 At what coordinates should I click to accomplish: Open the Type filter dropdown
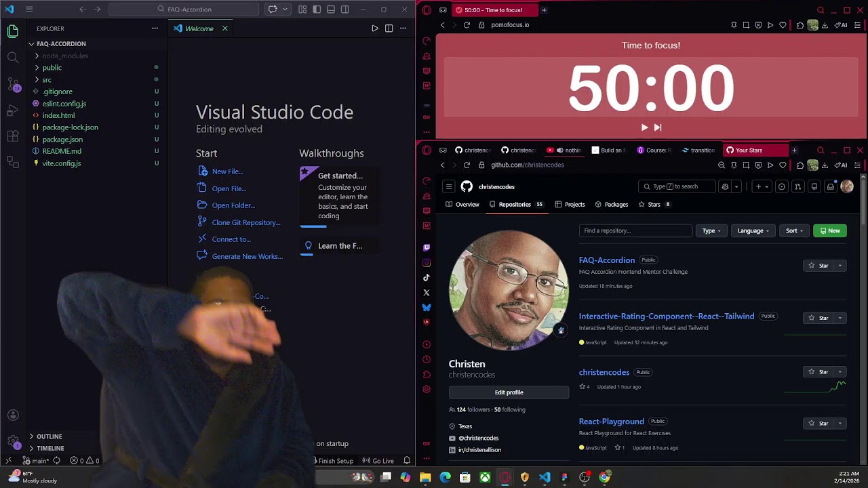[711, 230]
